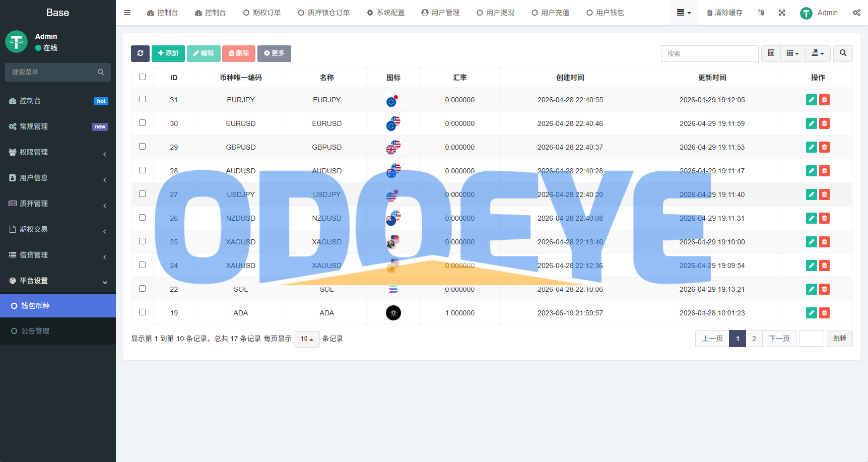Switch to the 质押锁仓订单 tab
The height and width of the screenshot is (462, 868).
pyautogui.click(x=324, y=13)
